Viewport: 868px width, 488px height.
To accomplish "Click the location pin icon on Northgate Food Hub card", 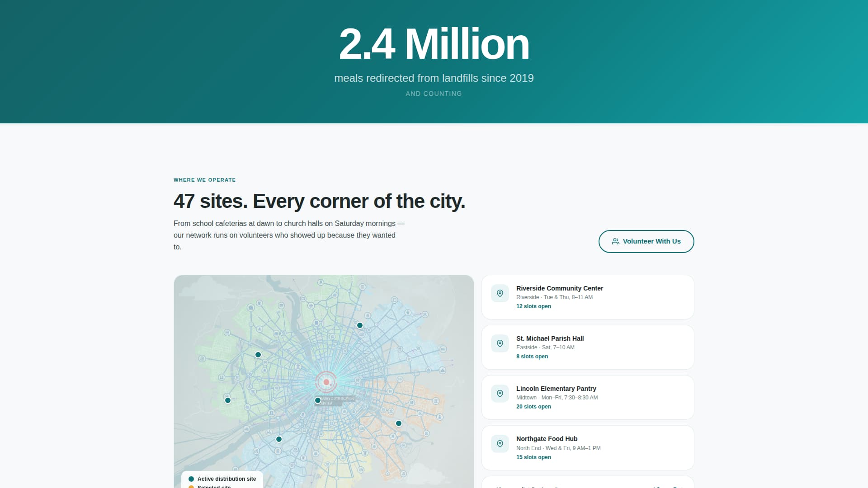I will pyautogui.click(x=500, y=444).
